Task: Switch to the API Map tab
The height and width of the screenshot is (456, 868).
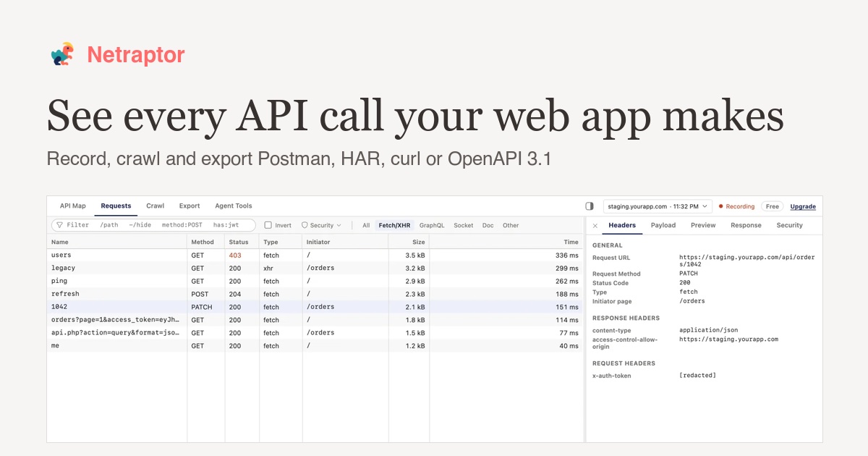Action: tap(73, 206)
